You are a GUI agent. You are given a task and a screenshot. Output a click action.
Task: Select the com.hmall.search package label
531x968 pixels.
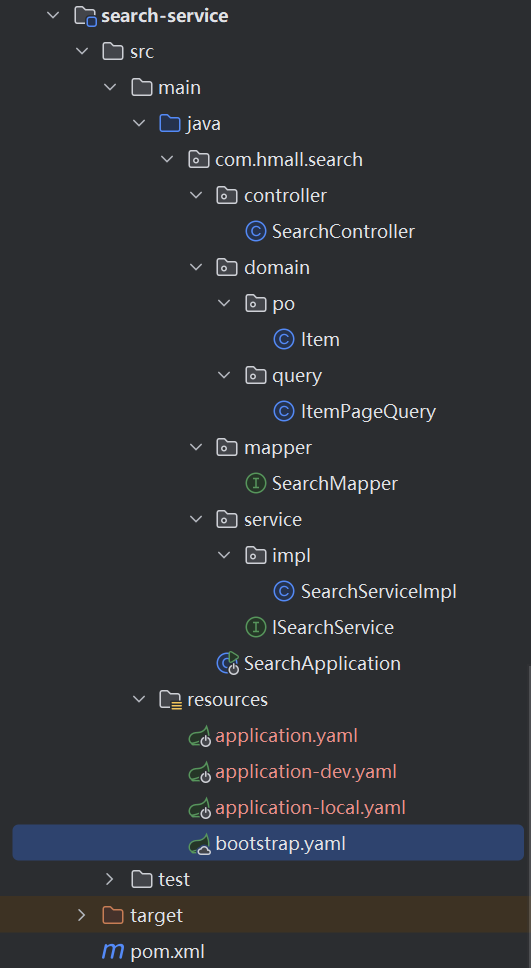pyautogui.click(x=289, y=160)
